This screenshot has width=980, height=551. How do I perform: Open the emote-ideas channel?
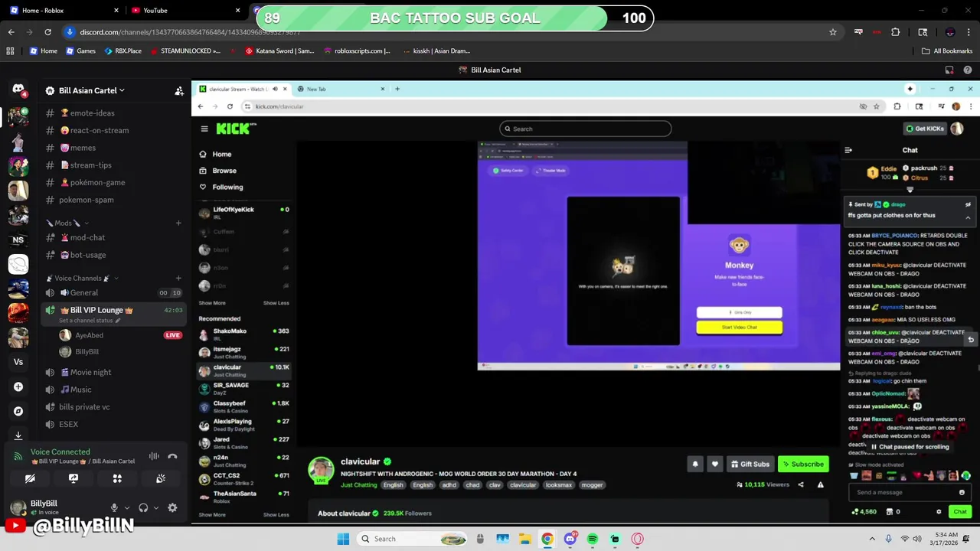point(113,112)
